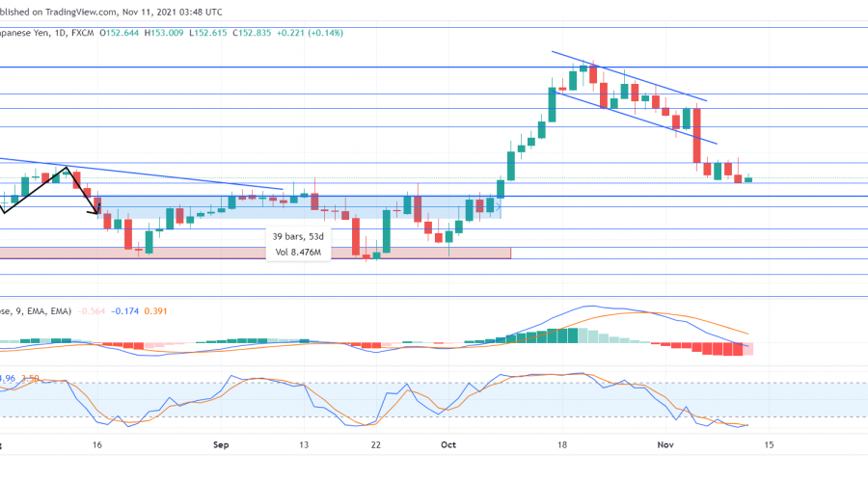Click the MACD value -0.564

[92, 311]
